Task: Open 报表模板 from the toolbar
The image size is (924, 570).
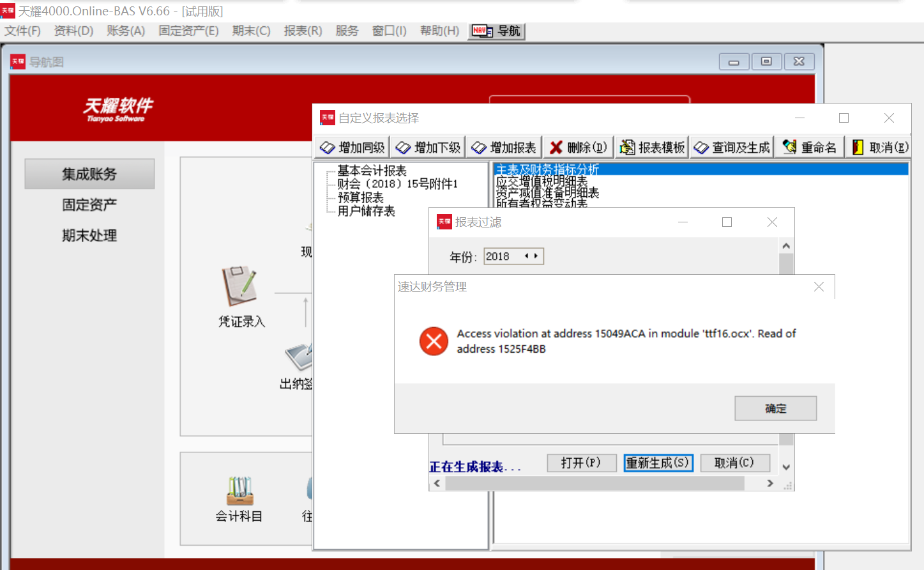Action: (x=652, y=148)
